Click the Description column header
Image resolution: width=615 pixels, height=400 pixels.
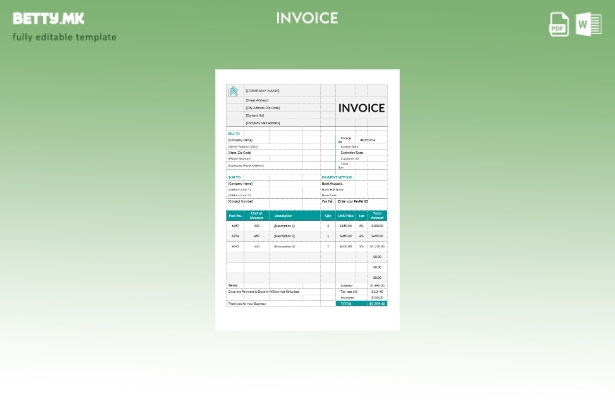point(284,215)
